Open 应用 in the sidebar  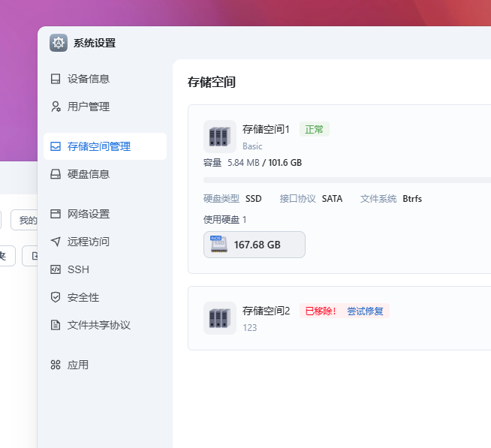[105, 365]
